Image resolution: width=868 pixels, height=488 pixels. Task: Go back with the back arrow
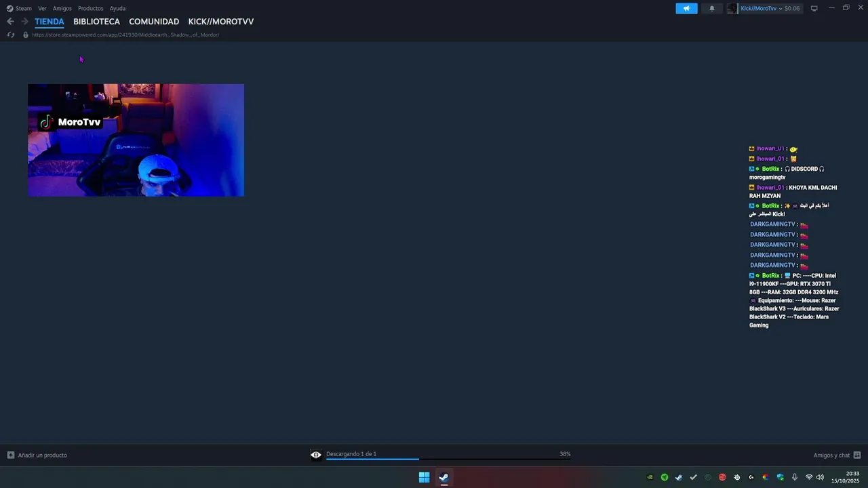coord(10,22)
